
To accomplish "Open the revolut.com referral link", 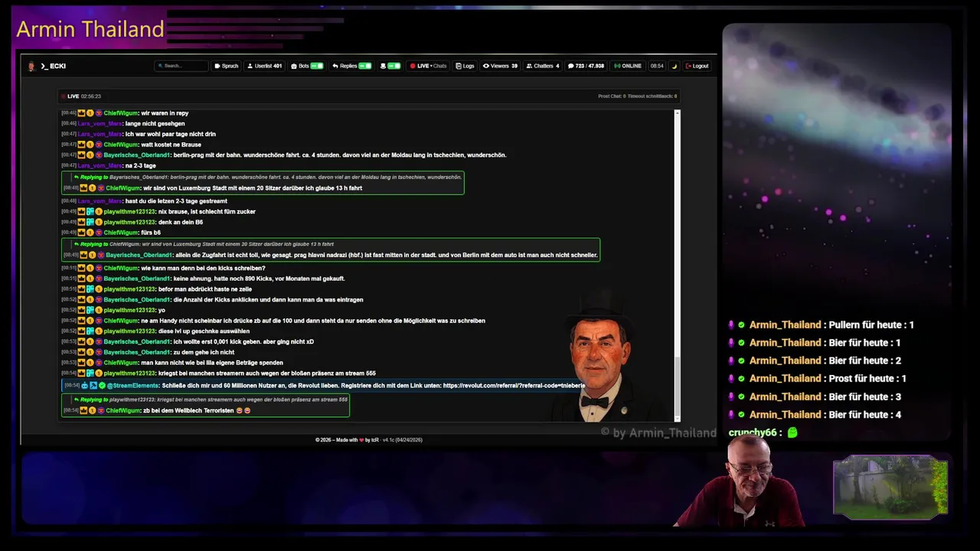I will (x=514, y=386).
